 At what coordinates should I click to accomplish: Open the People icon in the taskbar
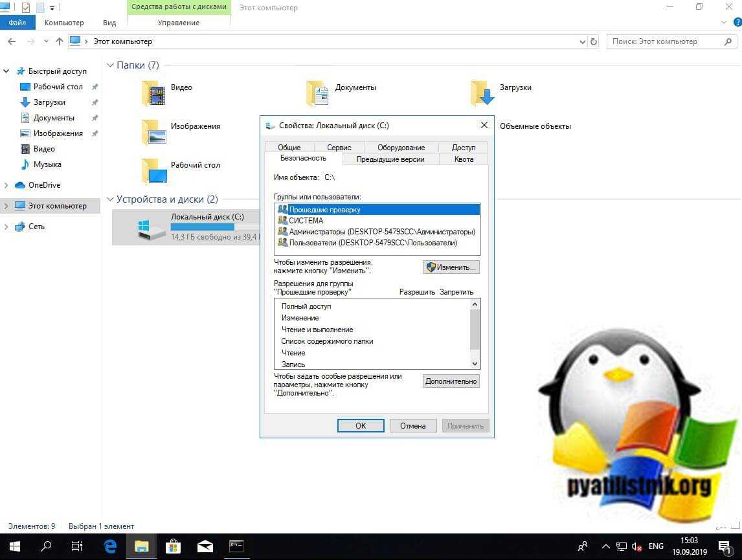pos(583,547)
